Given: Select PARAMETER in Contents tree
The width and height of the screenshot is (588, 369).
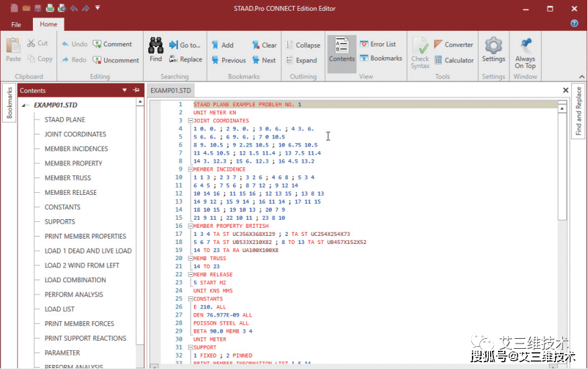Looking at the screenshot, I should [x=62, y=354].
